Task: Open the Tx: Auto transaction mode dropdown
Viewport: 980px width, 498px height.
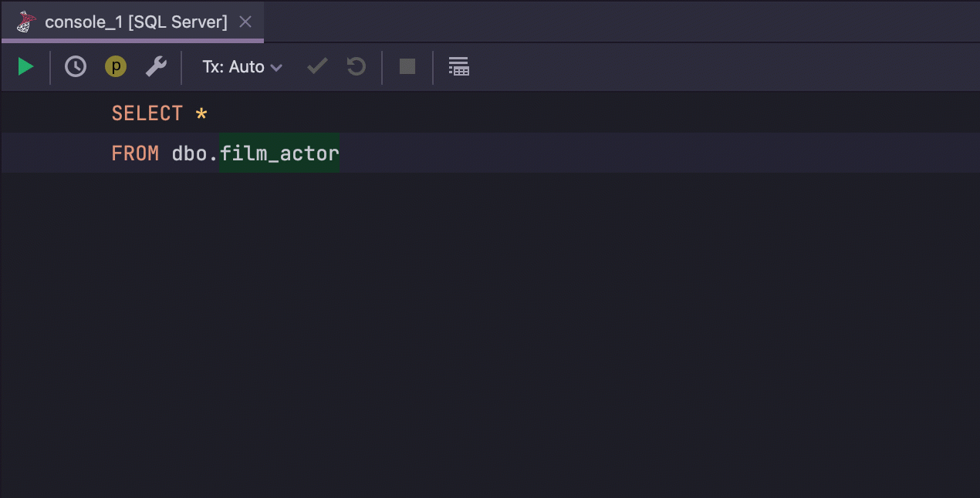Action: point(233,67)
